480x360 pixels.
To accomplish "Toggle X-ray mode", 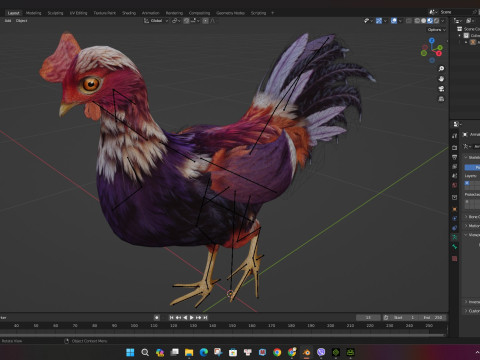I will (409, 21).
